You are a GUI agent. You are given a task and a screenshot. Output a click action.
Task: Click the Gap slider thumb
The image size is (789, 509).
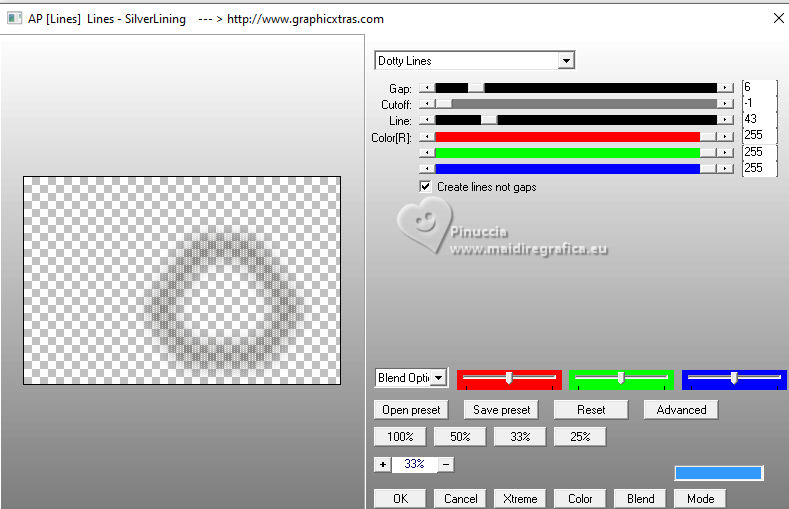click(x=476, y=88)
